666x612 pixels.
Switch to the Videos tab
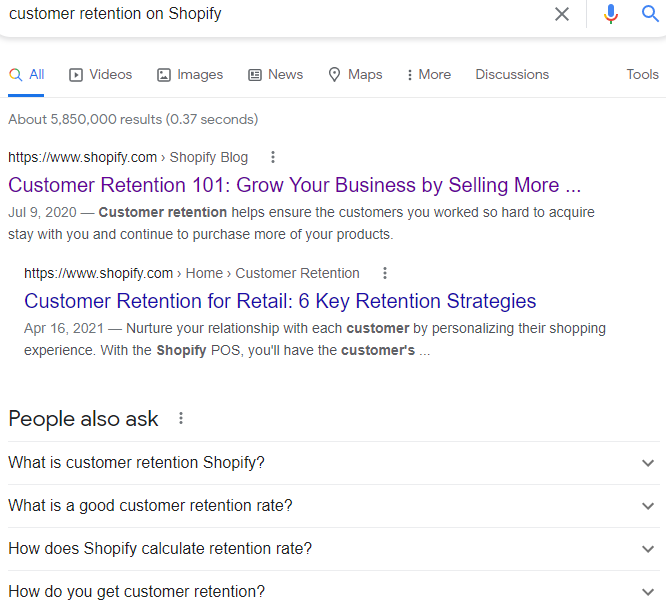click(101, 75)
